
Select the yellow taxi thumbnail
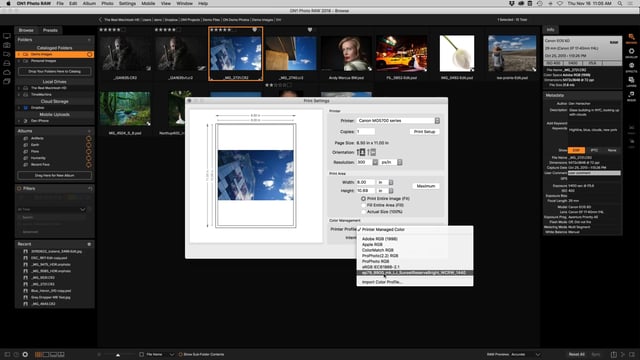[402, 53]
